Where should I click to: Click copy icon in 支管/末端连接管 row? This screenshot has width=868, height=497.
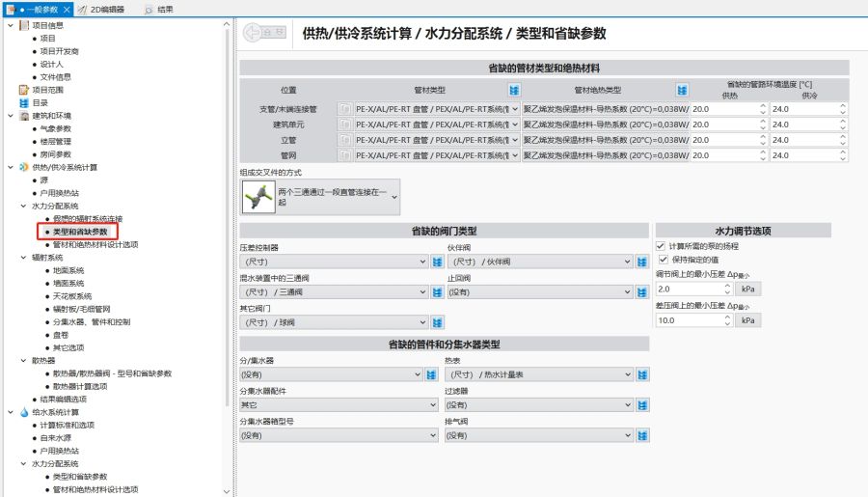point(345,109)
